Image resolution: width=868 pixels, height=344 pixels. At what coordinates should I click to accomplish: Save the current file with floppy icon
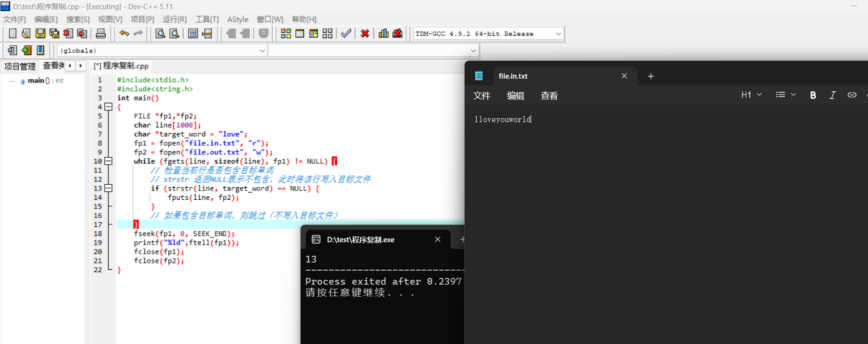(x=41, y=33)
